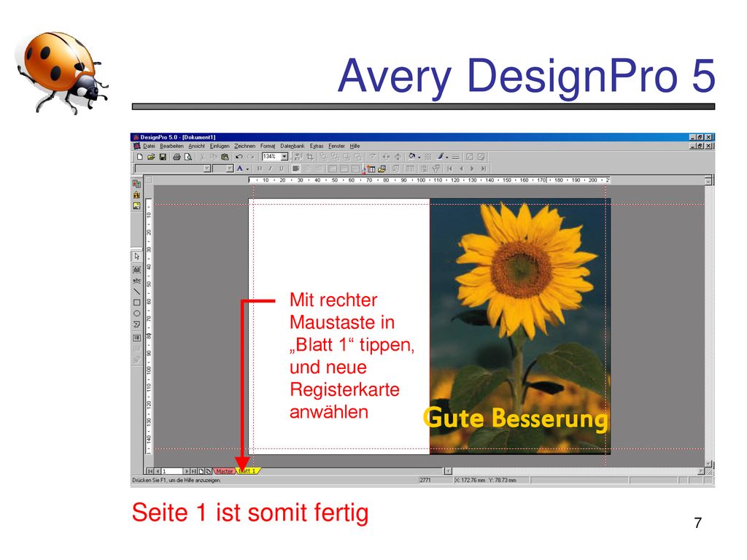The image size is (747, 560).
Task: Go to first page button in page navigator
Action: tap(150, 472)
